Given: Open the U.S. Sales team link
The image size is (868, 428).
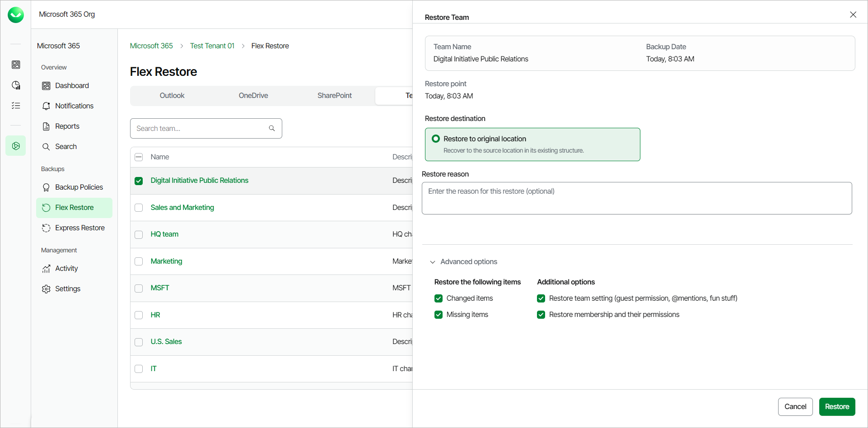Looking at the screenshot, I should [x=166, y=342].
